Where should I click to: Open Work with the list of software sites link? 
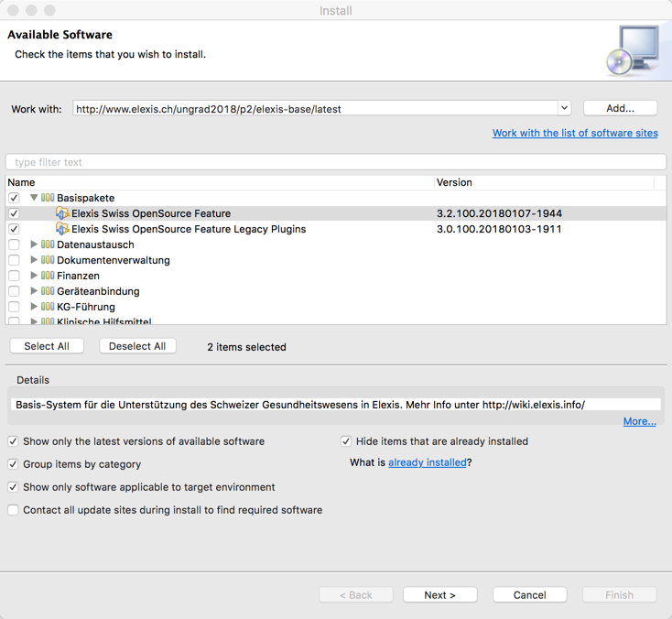(575, 133)
